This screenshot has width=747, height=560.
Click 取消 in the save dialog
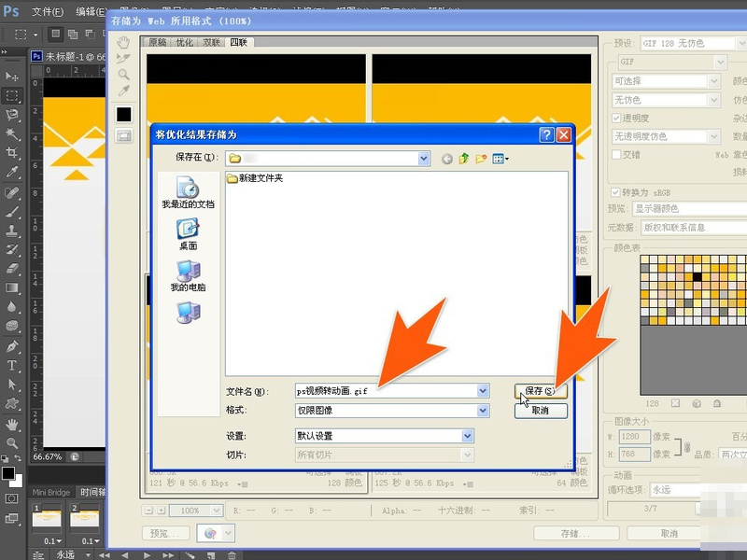pyautogui.click(x=541, y=411)
